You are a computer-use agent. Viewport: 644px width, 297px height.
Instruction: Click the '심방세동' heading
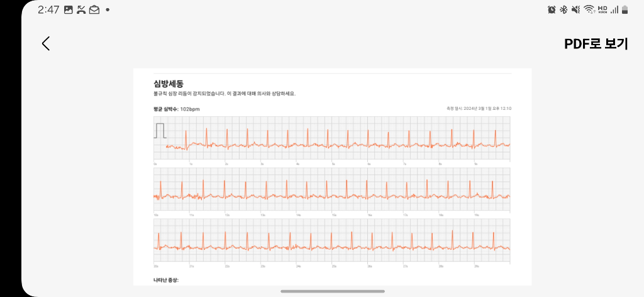click(x=164, y=84)
